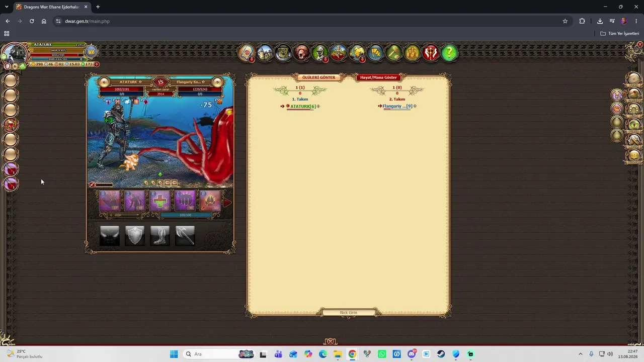Focus the Nick Girin input field
This screenshot has height=362, width=644.
pyautogui.click(x=348, y=313)
